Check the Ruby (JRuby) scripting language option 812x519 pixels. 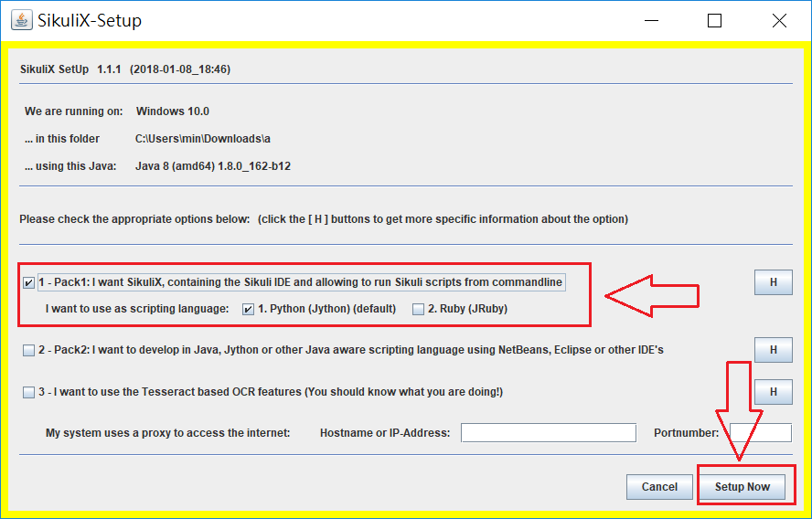pyautogui.click(x=418, y=310)
